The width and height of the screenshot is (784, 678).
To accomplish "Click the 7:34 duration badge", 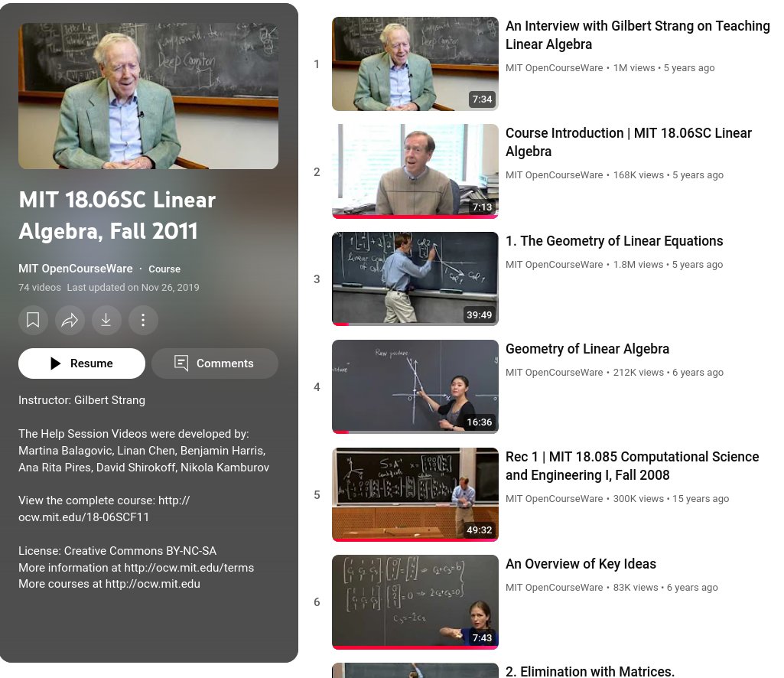I will 482,99.
